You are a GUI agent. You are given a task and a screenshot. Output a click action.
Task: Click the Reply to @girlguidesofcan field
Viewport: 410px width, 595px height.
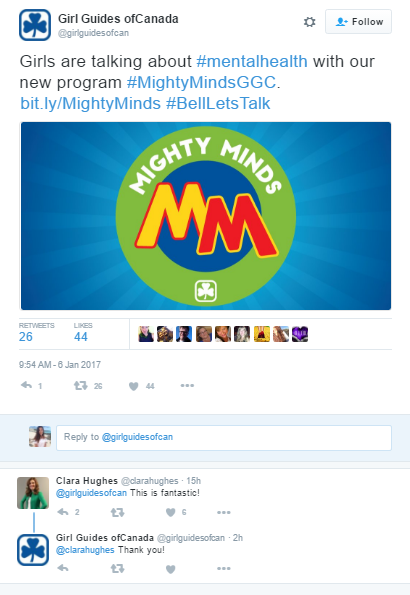[224, 438]
